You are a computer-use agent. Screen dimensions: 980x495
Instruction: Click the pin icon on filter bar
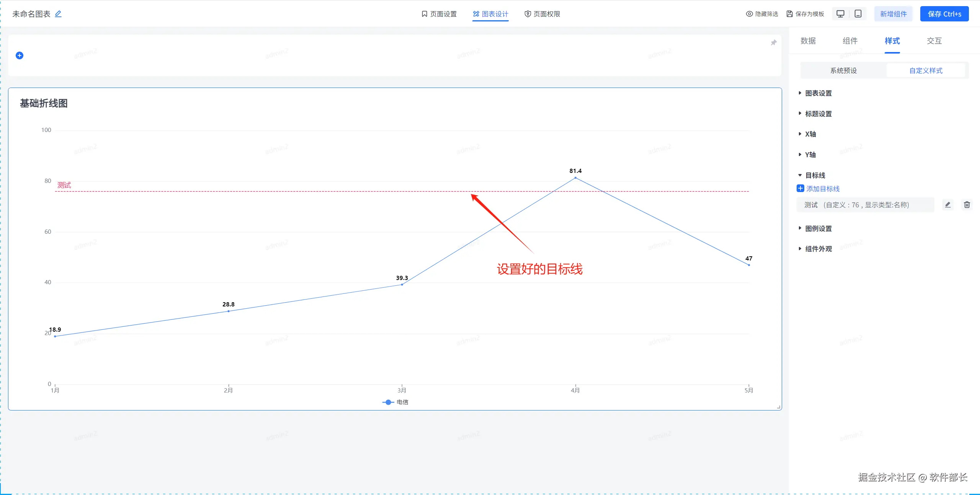[x=773, y=42]
